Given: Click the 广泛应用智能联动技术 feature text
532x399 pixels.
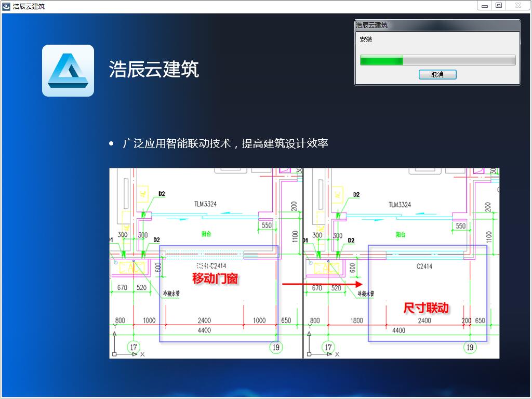Looking at the screenshot, I should 225,143.
